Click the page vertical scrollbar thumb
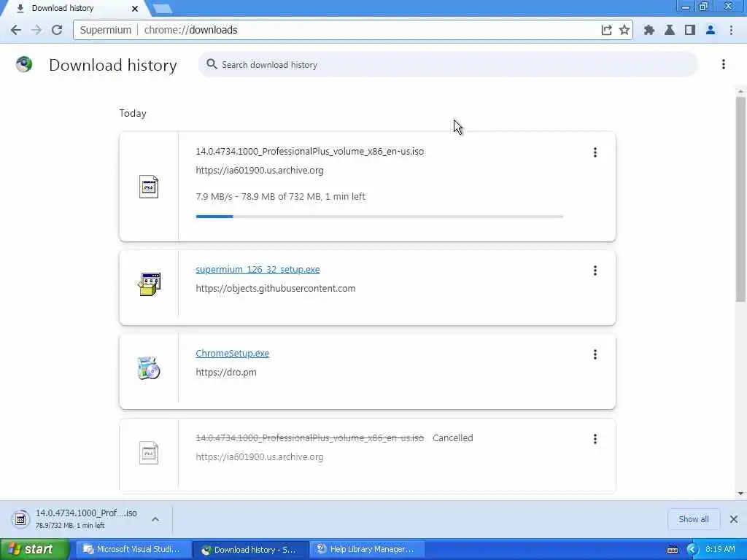This screenshot has height=560, width=747. pyautogui.click(x=740, y=198)
